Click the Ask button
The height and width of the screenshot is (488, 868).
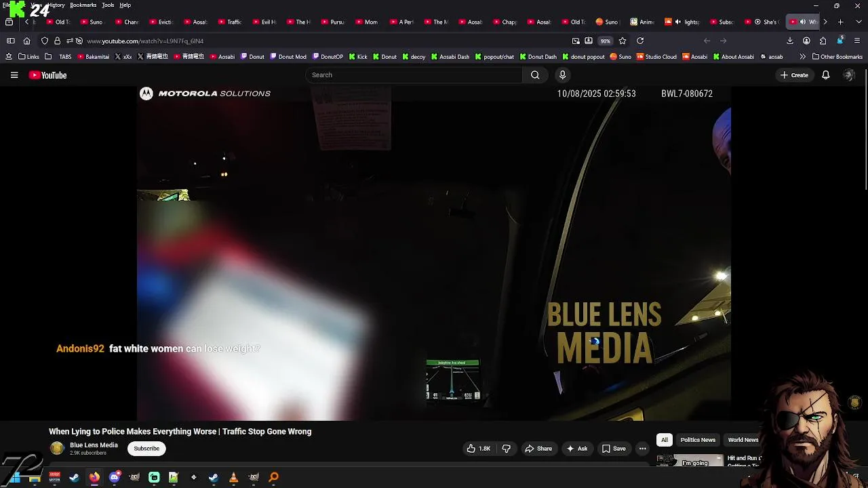pos(577,449)
